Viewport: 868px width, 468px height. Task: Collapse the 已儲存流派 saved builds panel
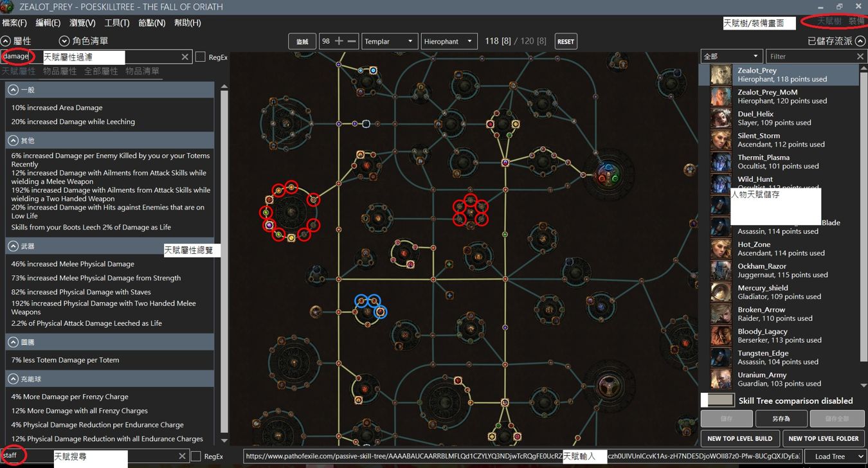[860, 41]
